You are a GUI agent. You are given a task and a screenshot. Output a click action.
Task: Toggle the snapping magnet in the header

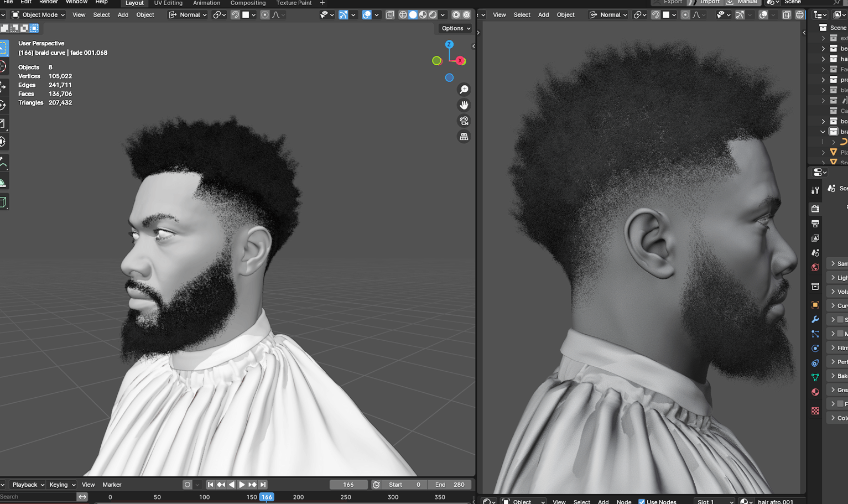click(x=236, y=15)
